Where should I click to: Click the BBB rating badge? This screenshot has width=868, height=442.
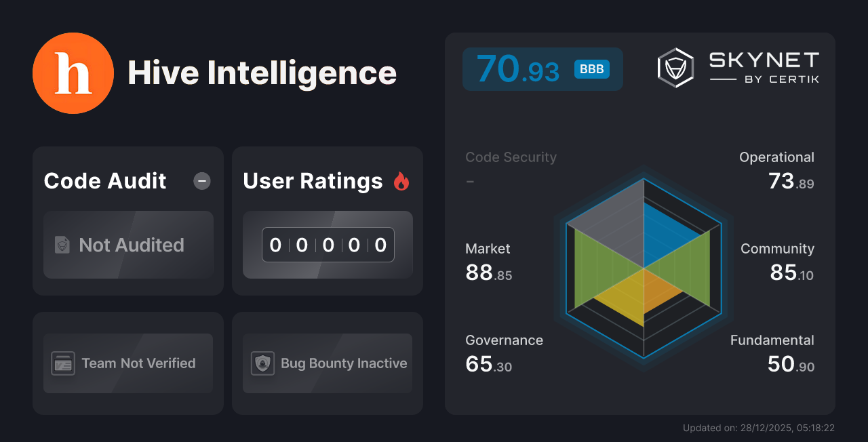591,68
